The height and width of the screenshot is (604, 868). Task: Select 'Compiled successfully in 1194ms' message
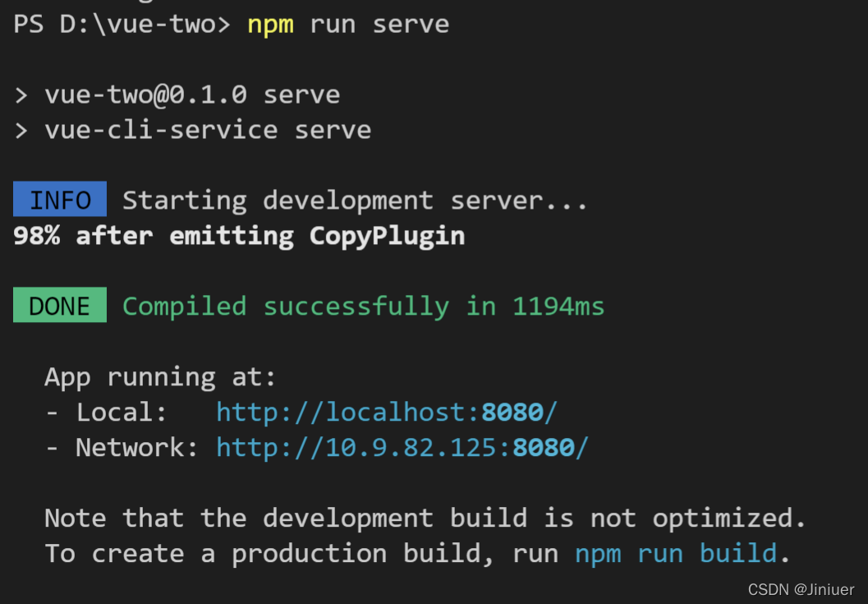(x=365, y=305)
